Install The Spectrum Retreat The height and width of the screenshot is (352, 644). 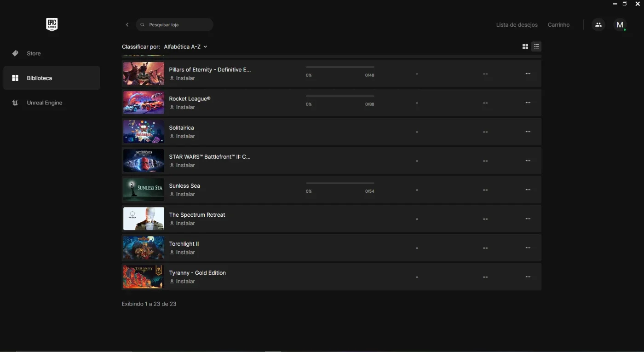point(182,223)
